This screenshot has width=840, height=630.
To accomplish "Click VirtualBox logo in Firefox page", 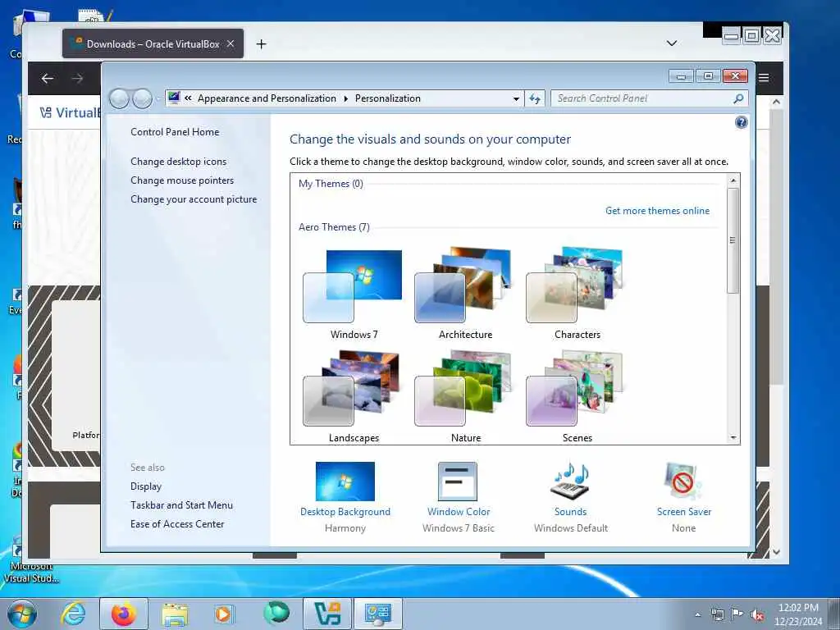I will tap(70, 112).
